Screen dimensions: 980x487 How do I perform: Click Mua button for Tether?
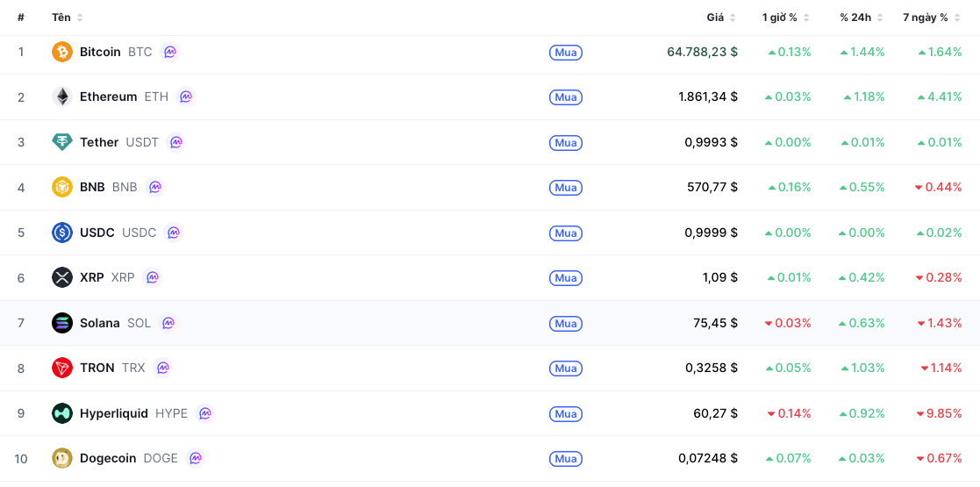coord(566,142)
